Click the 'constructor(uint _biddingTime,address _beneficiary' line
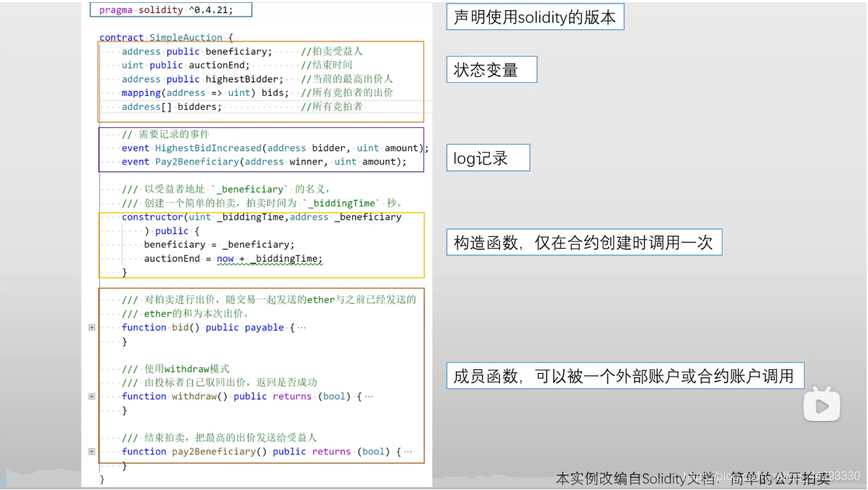The image size is (868, 490). point(262,217)
